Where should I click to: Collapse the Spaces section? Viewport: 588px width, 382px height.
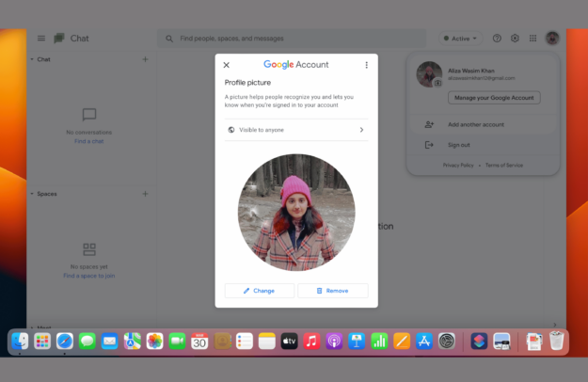point(32,194)
